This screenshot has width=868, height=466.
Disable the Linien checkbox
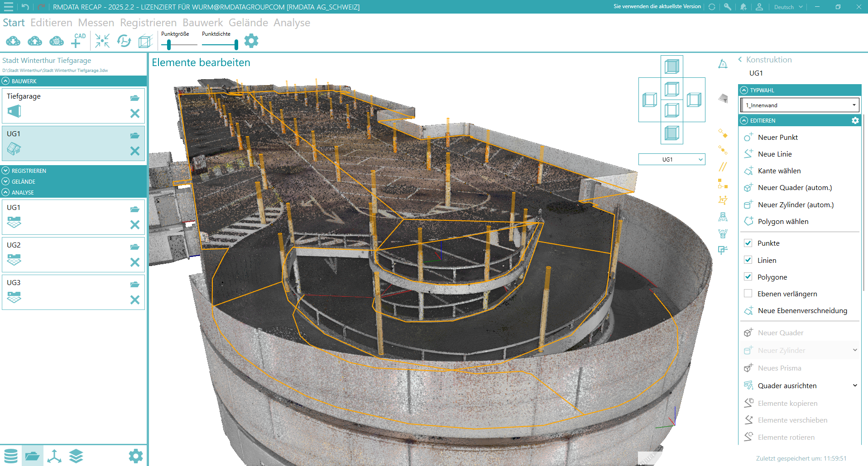tap(748, 260)
